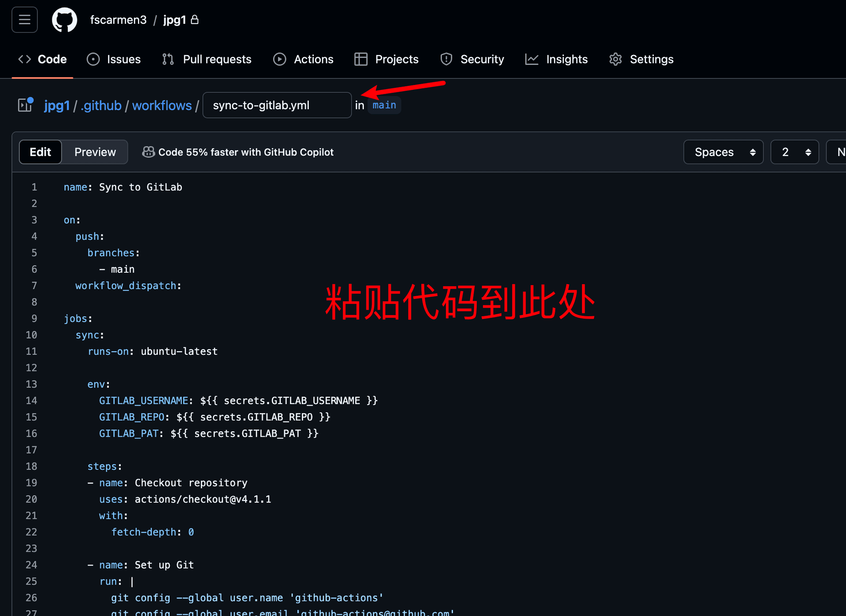Go to the Actions tab
The width and height of the screenshot is (846, 616).
[303, 59]
